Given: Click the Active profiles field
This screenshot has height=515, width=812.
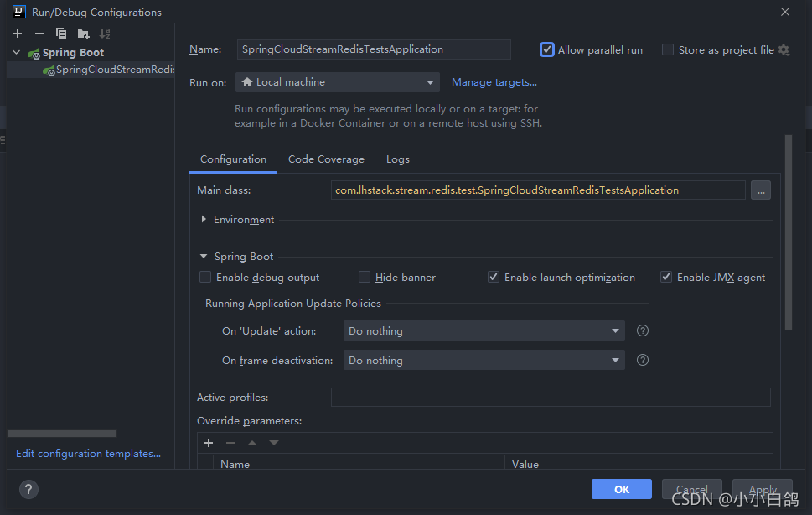Looking at the screenshot, I should [551, 398].
